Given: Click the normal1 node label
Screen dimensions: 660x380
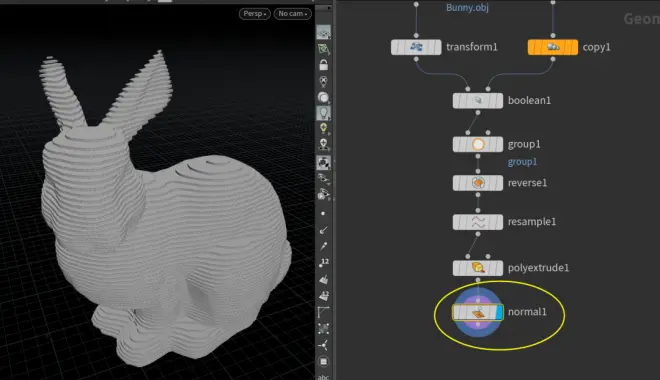Looking at the screenshot, I should pyautogui.click(x=527, y=312).
